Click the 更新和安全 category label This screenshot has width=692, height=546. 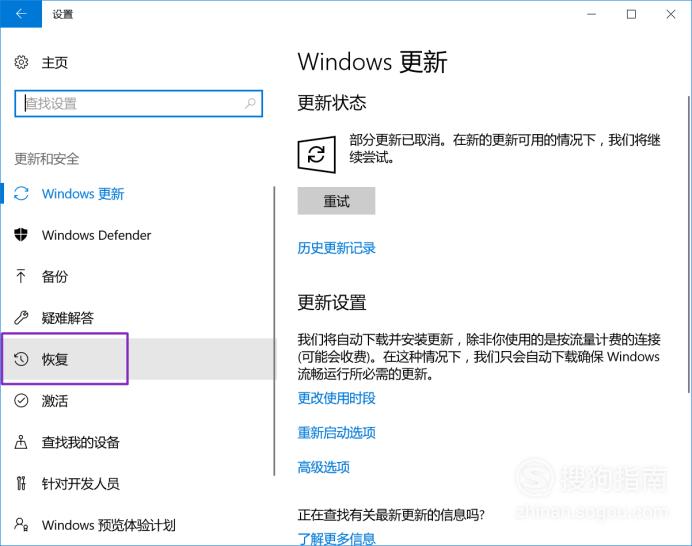tap(46, 159)
